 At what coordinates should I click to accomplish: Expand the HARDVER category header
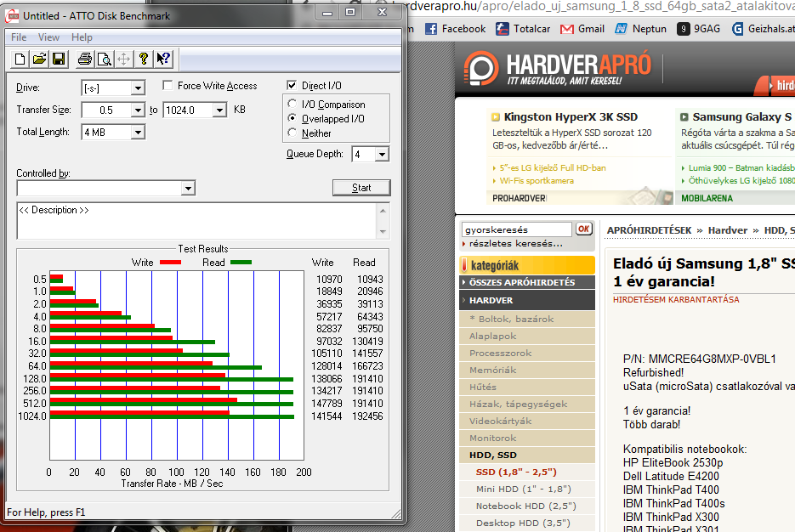click(x=527, y=300)
